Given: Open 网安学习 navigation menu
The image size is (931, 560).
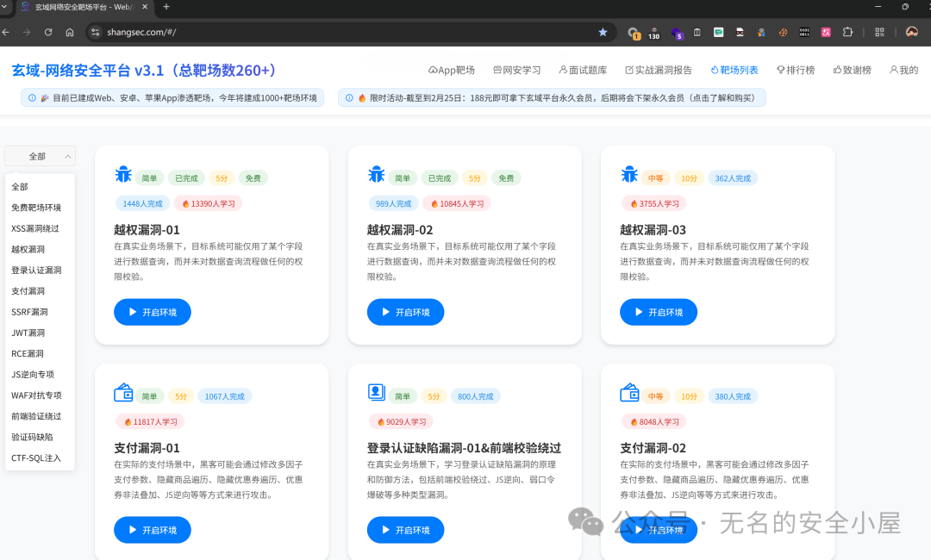Looking at the screenshot, I should pos(517,70).
